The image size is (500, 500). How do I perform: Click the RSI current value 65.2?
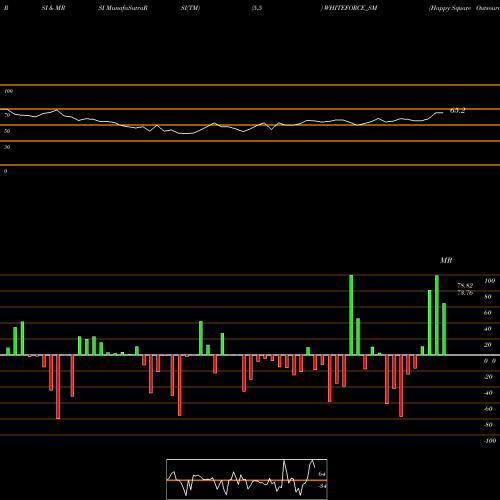457,111
